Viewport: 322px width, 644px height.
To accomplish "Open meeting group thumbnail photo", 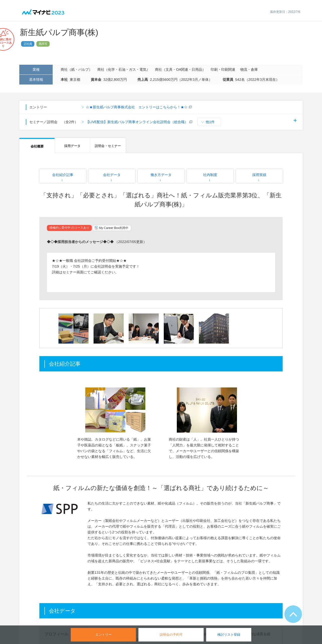I will pos(144,328).
